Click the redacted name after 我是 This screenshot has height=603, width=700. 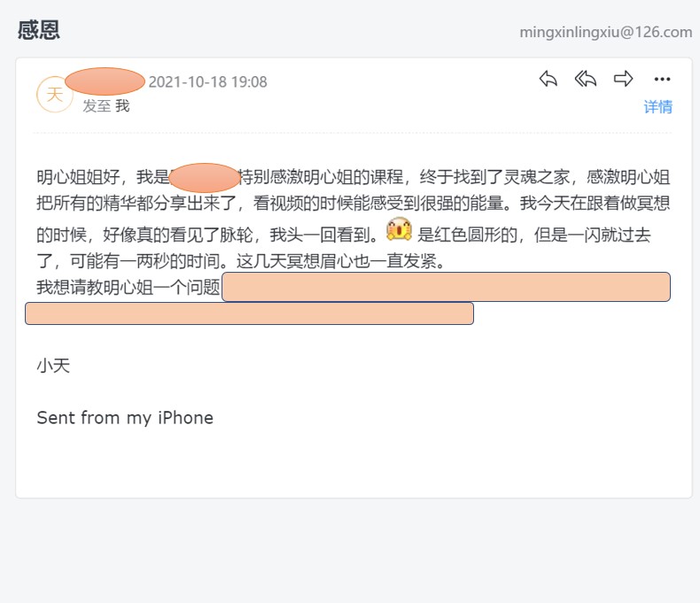(x=204, y=178)
